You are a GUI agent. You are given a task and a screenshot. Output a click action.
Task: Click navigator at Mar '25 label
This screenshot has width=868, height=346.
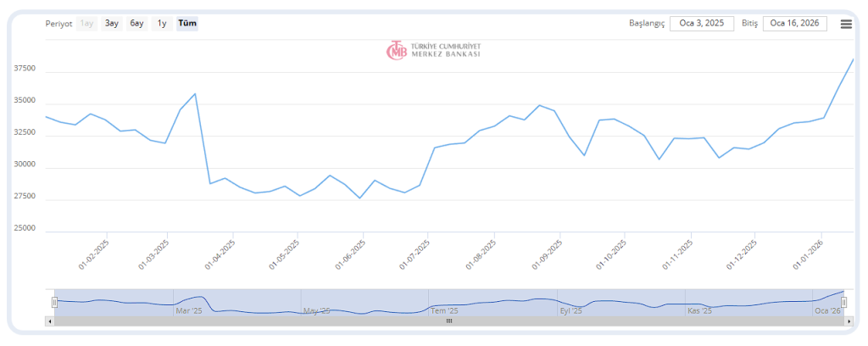(x=188, y=311)
